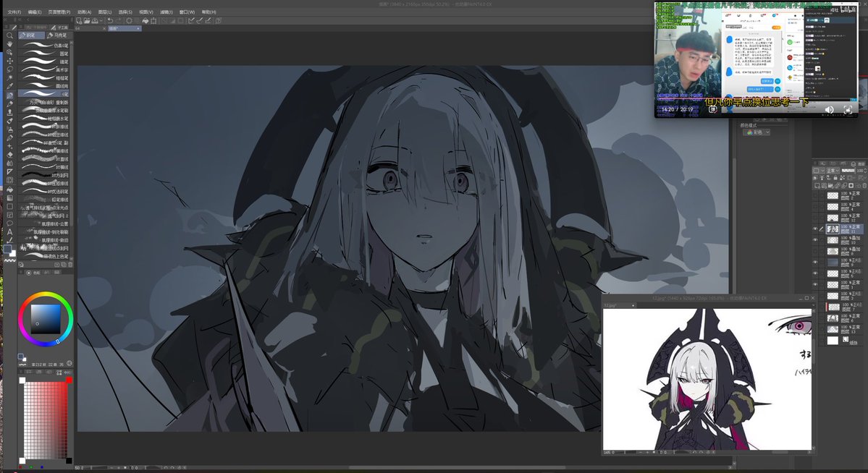Open the 正常 blend mode dropdown

click(832, 171)
